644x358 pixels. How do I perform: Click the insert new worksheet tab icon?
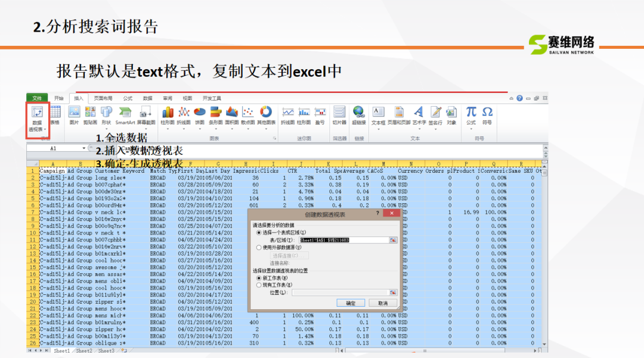tap(124, 351)
